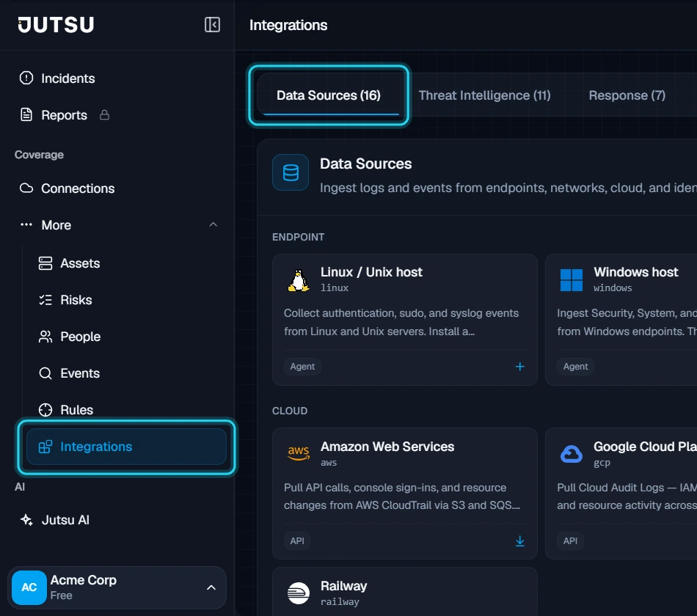Click the Assets server icon

pos(45,263)
